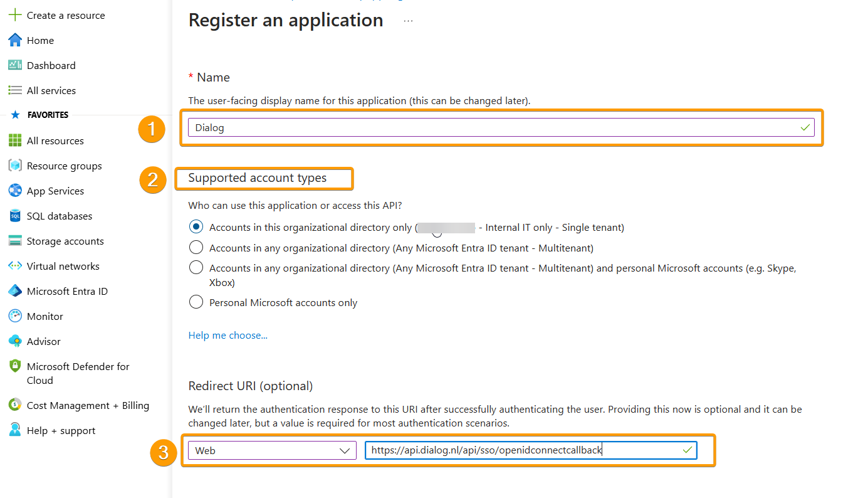Click the FAVORITES section heading
The width and height of the screenshot is (868, 498).
click(48, 115)
